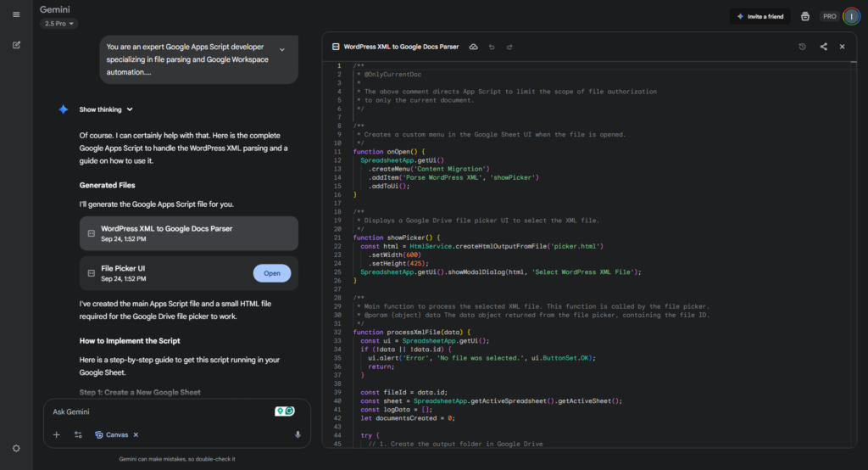Click the Gemini sparkle icon beside Show thinking

[x=63, y=109]
